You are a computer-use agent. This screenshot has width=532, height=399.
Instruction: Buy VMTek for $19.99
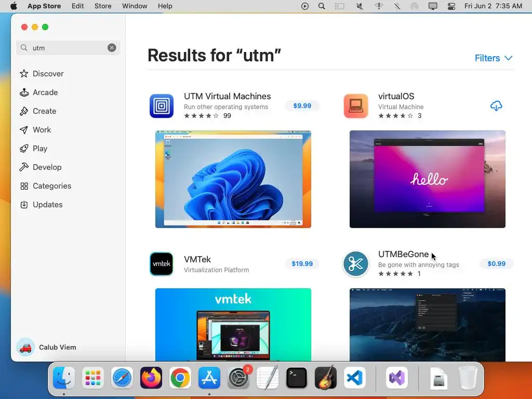302,263
